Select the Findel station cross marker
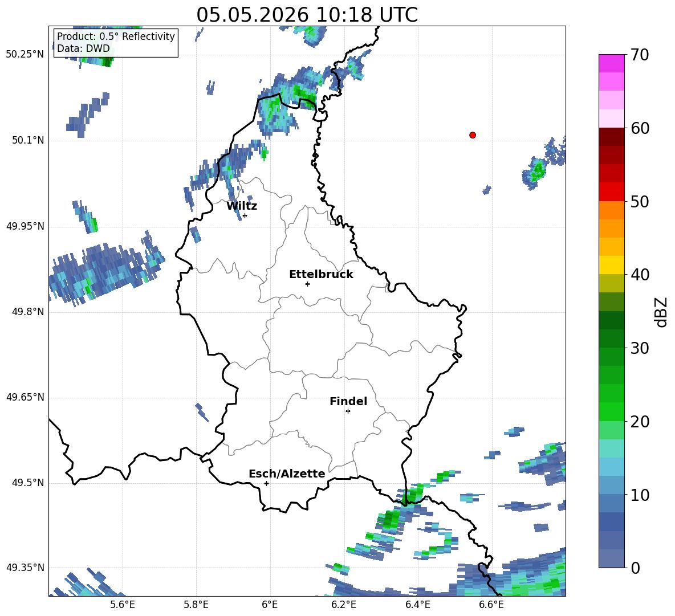675x616 pixels. pos(348,411)
